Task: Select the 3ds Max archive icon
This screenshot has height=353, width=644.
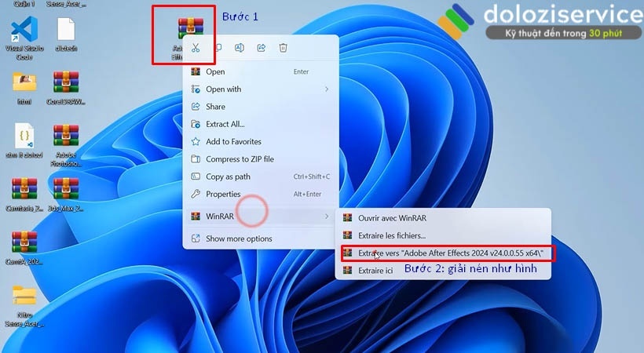Action: coord(66,188)
